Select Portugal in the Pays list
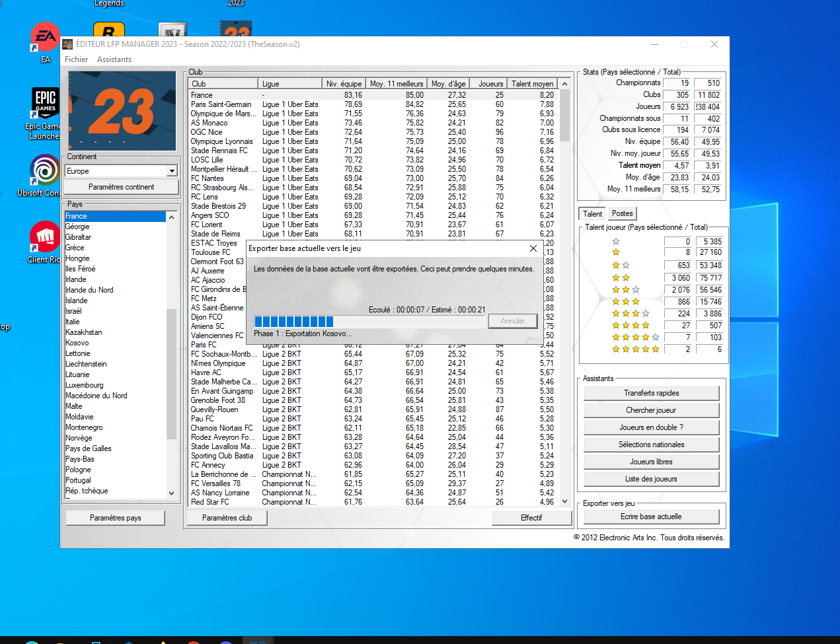This screenshot has width=840, height=644. coord(115,480)
